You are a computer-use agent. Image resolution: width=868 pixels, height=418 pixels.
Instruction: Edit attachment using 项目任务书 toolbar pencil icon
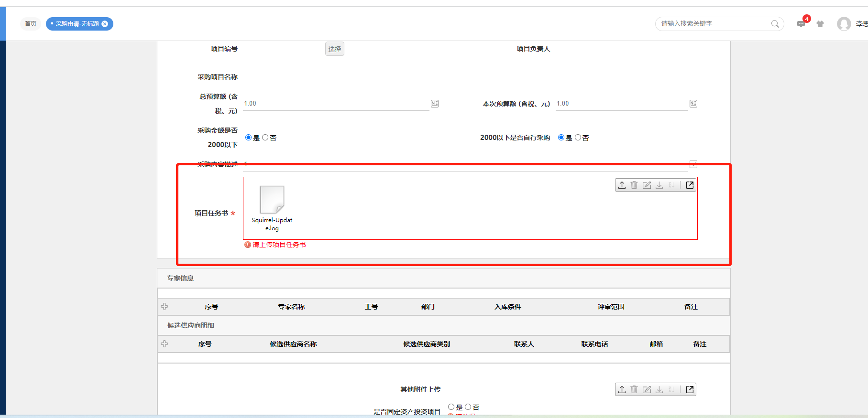(x=647, y=185)
